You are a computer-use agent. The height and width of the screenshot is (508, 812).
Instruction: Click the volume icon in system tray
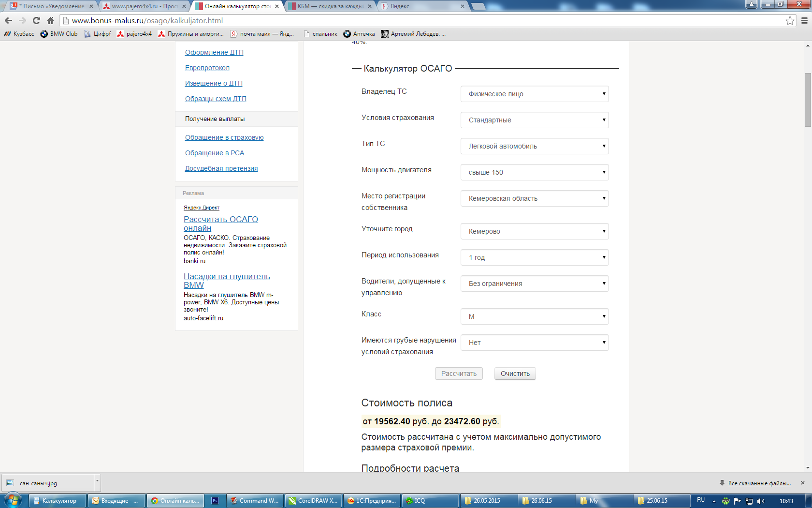pos(761,501)
